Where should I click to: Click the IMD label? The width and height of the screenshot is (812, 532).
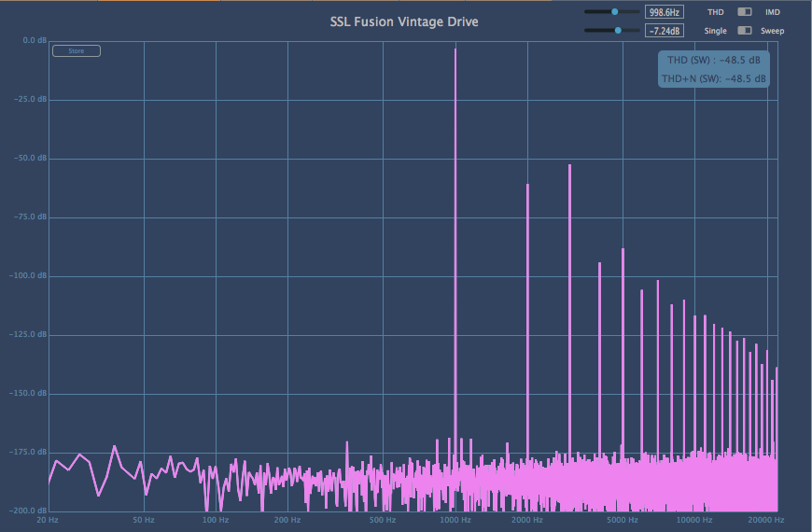coord(772,12)
